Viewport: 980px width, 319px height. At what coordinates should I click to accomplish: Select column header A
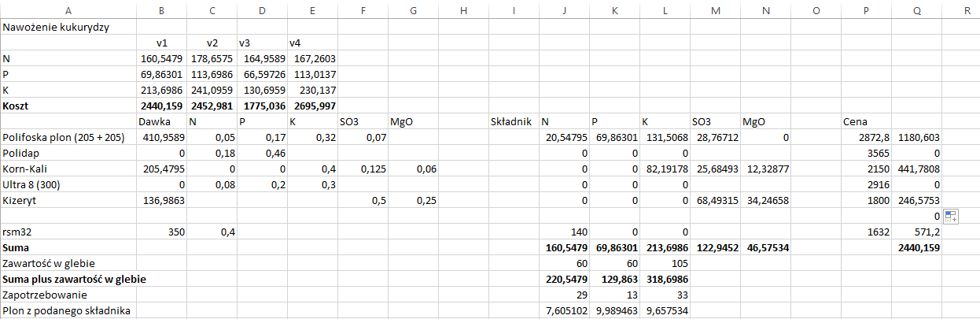pyautogui.click(x=68, y=9)
